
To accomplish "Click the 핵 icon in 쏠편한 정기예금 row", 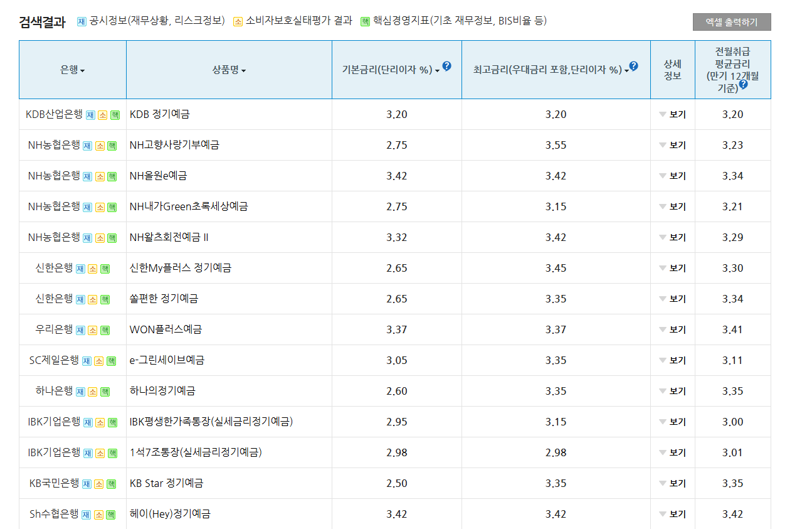I will (105, 299).
